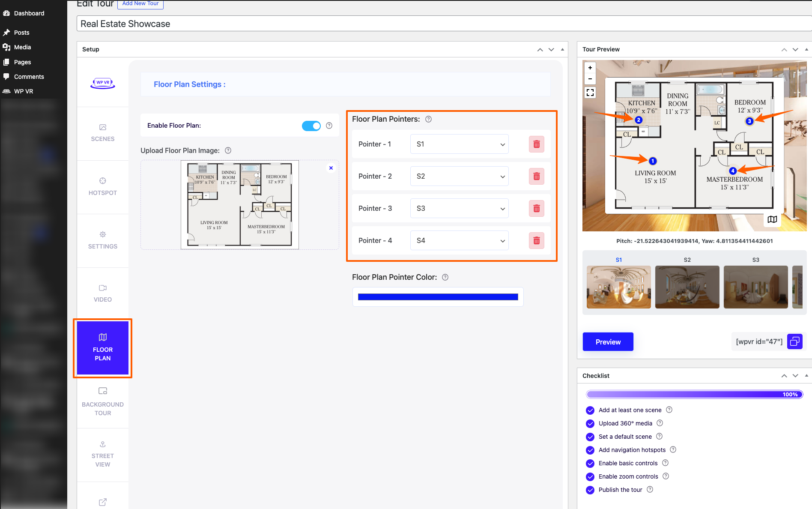
Task: Zoom in on the tour preview
Action: coord(590,68)
